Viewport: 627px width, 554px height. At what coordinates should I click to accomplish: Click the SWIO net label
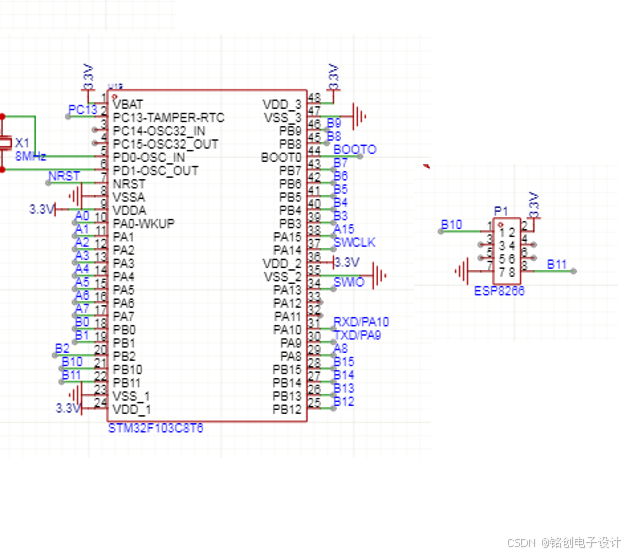349,282
